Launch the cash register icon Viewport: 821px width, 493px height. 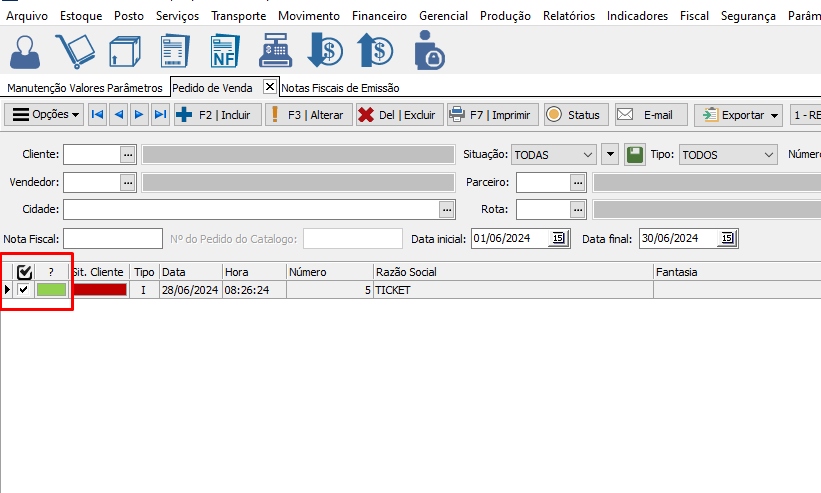point(277,50)
